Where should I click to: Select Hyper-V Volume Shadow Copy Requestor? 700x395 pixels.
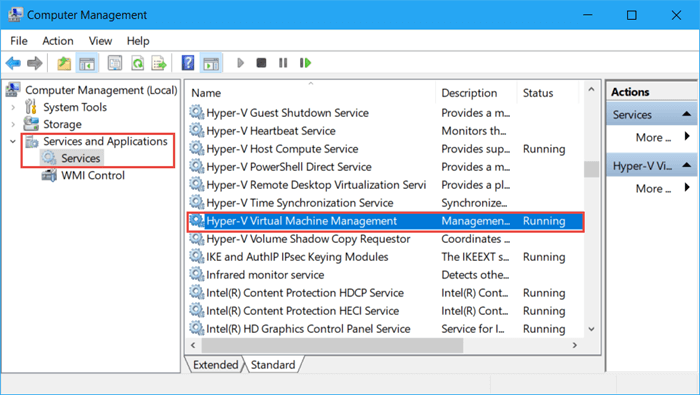[x=385, y=239]
